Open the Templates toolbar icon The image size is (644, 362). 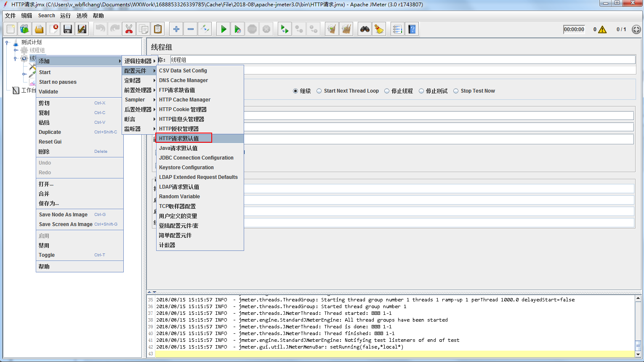tap(25, 29)
